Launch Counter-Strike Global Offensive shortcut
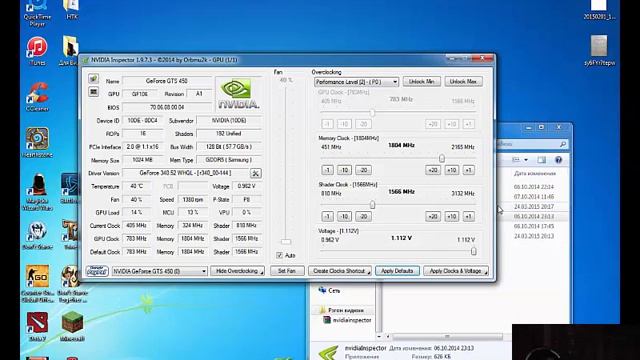This screenshot has height=360, width=640. pos(37,284)
